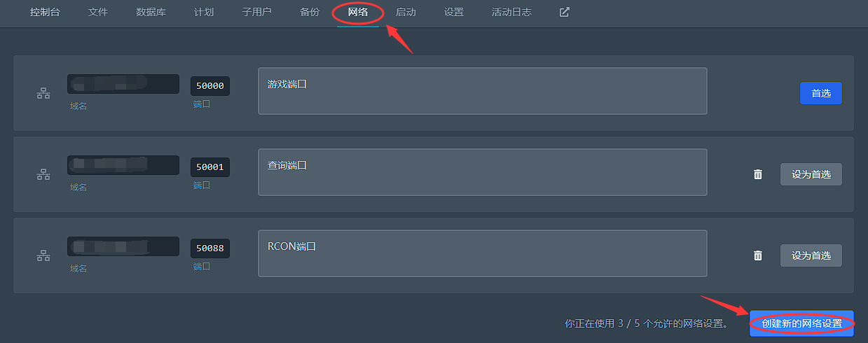This screenshot has width=868, height=343.
Task: Select the network icon beside port 50001
Action: (43, 174)
